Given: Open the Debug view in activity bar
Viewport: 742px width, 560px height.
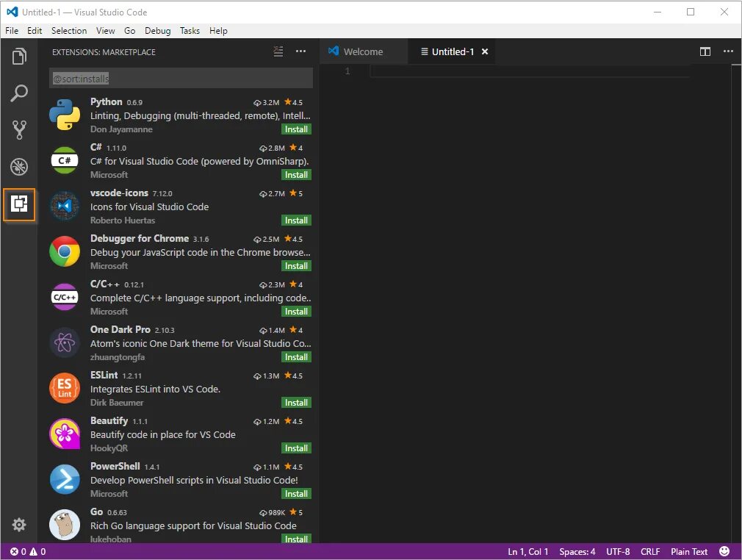Looking at the screenshot, I should coord(19,167).
